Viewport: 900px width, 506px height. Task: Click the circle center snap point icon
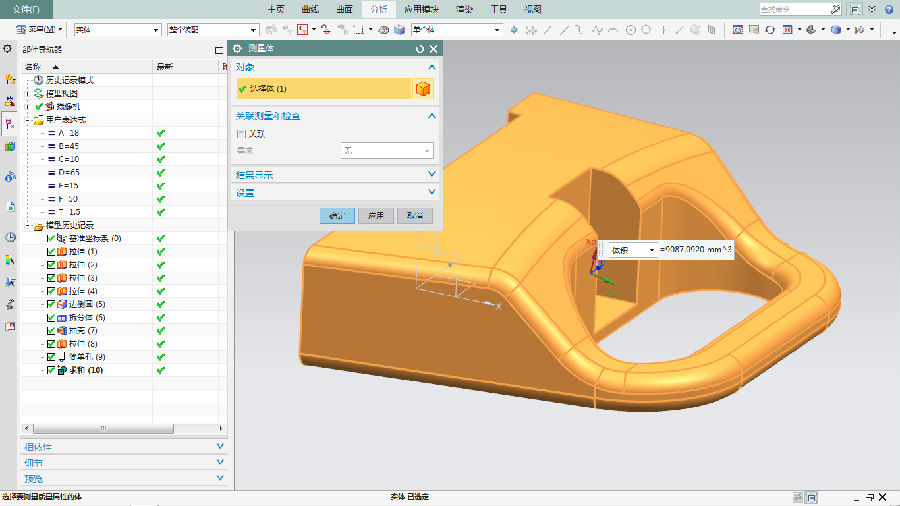click(631, 30)
